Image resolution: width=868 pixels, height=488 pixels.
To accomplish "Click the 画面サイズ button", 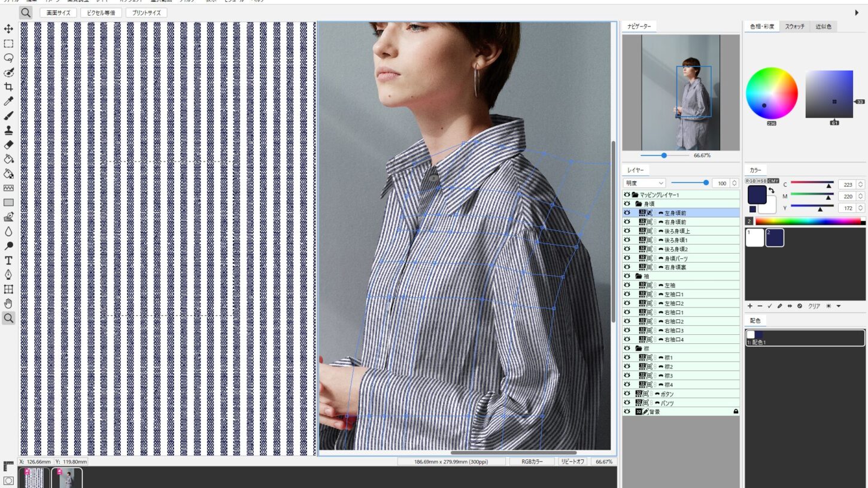I will point(58,13).
